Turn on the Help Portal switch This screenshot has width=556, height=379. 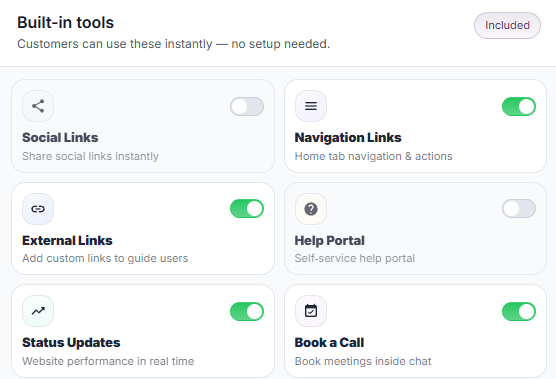(519, 208)
